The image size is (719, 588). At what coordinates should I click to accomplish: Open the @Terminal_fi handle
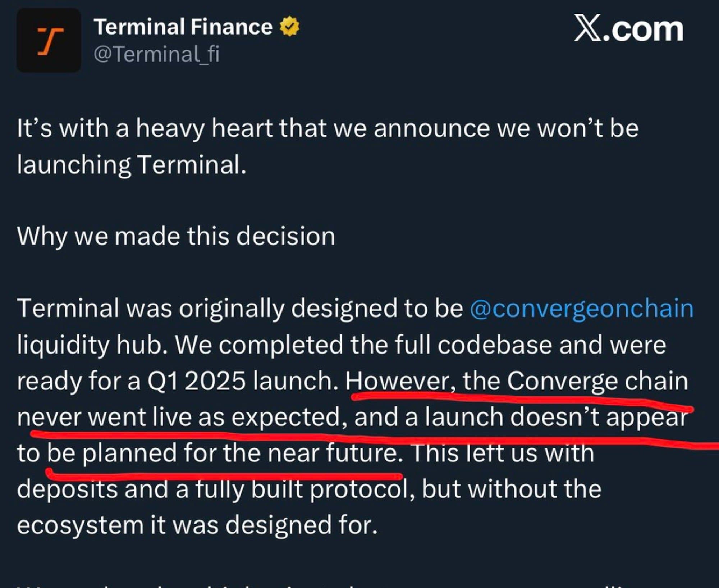[x=156, y=55]
